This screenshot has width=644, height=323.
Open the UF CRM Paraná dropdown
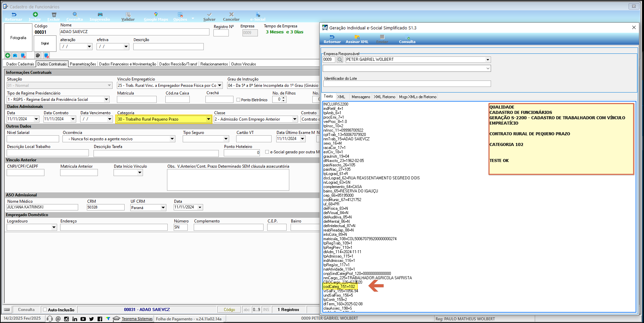point(163,208)
